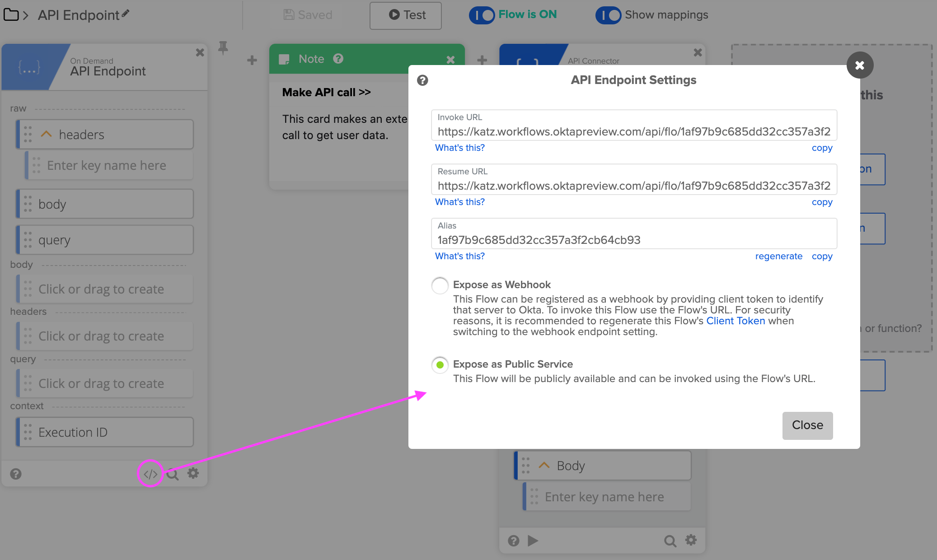This screenshot has height=560, width=937.
Task: Click pencil icon to rename flow
Action: (126, 14)
